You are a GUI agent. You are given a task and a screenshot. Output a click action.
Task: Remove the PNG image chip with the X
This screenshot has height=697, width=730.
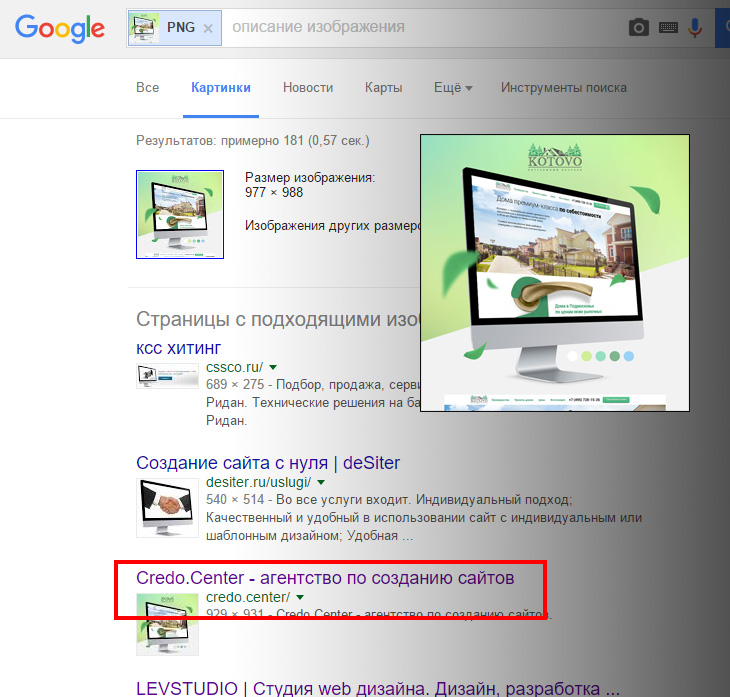pyautogui.click(x=207, y=28)
